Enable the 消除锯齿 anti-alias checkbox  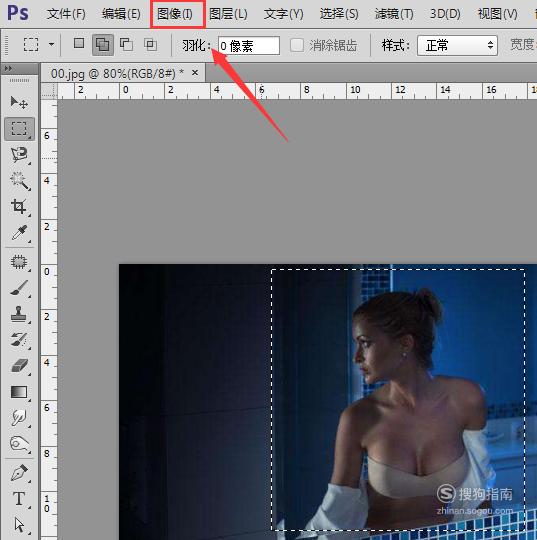297,45
